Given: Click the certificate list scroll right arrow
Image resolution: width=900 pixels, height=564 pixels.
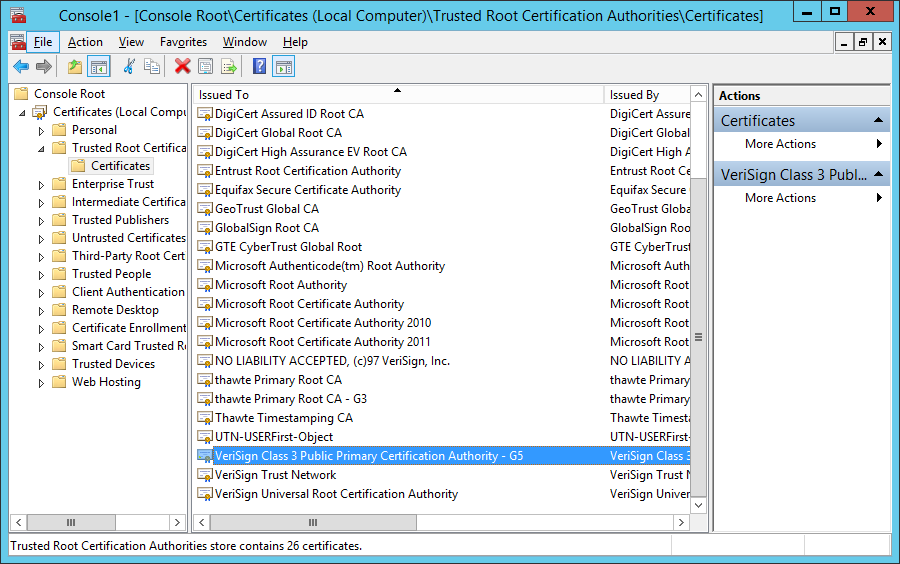Looking at the screenshot, I should tap(681, 522).
